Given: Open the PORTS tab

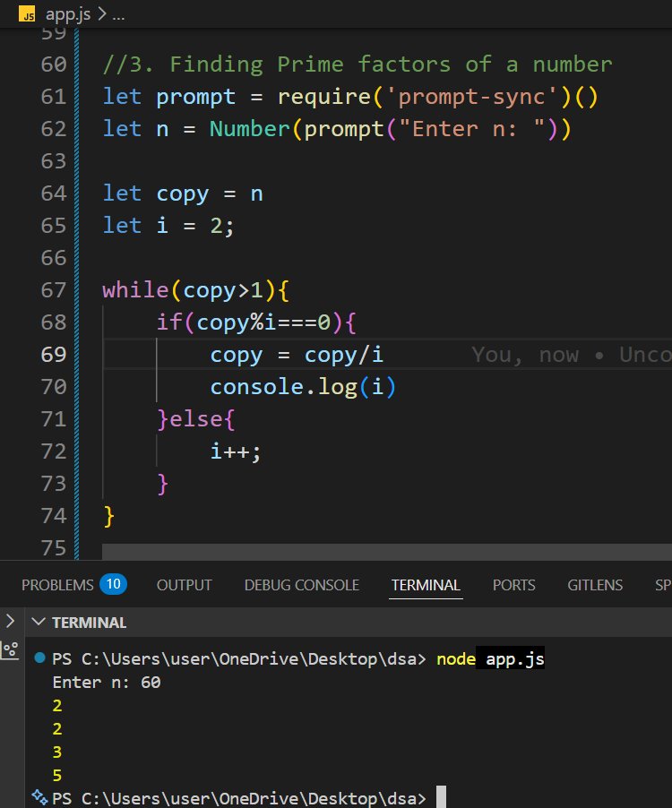Looking at the screenshot, I should (x=513, y=585).
